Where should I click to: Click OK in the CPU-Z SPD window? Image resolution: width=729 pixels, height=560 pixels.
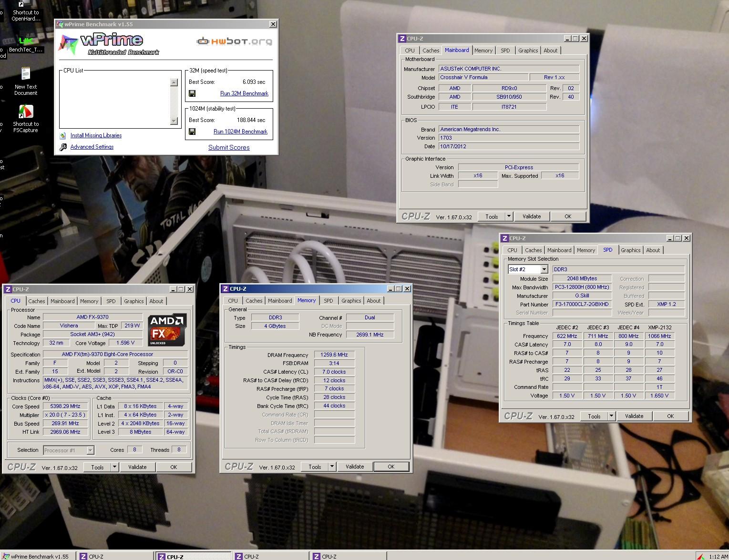tap(670, 416)
